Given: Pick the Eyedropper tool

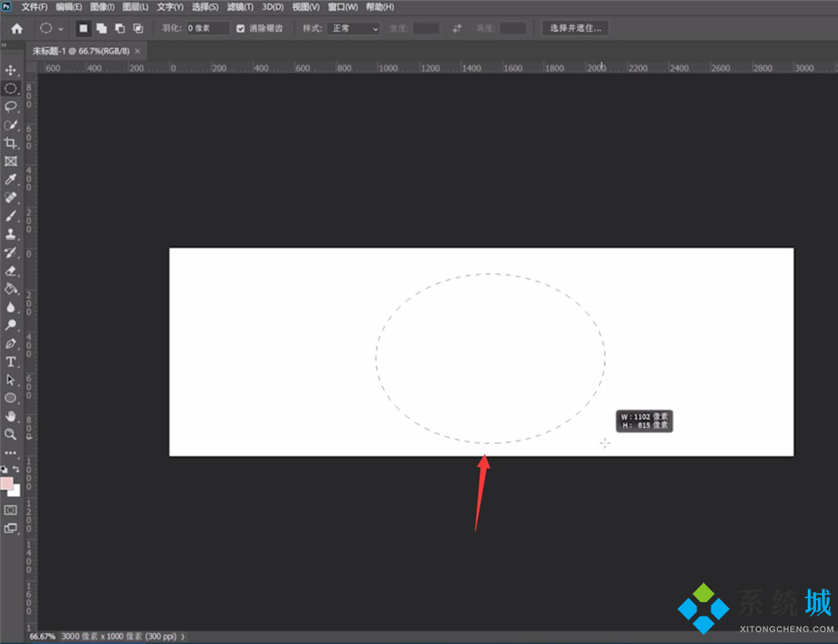Looking at the screenshot, I should tap(11, 179).
